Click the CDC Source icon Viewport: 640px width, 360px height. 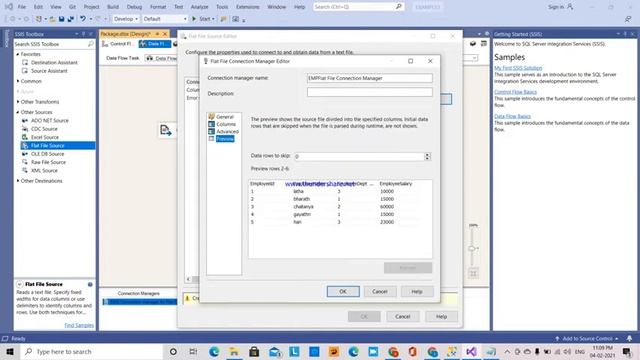click(25, 129)
